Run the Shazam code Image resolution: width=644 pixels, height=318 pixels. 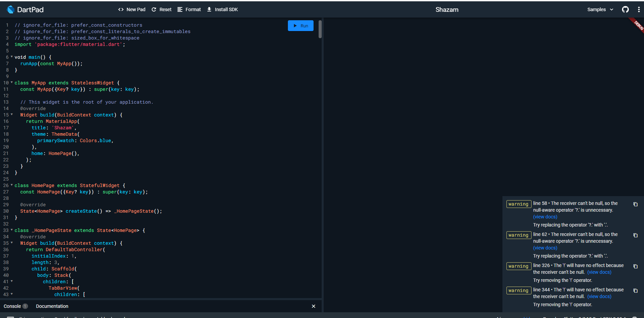pos(301,26)
